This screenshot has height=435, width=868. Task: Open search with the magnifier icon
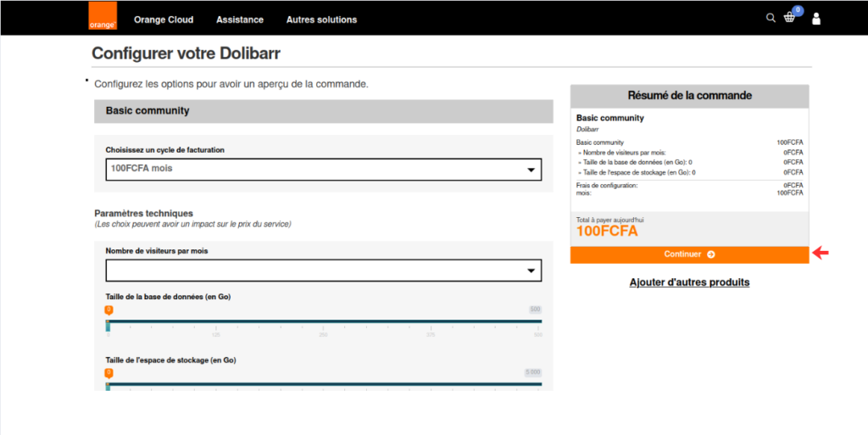point(771,18)
